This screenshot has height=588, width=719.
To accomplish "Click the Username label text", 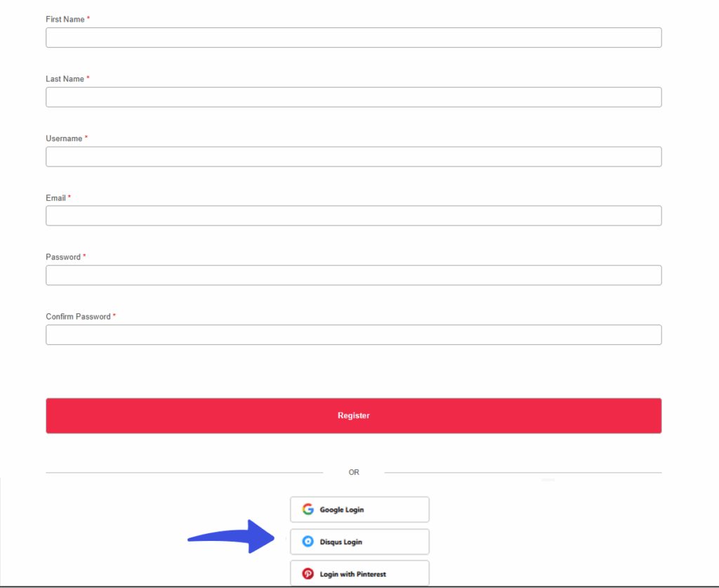I will [64, 138].
